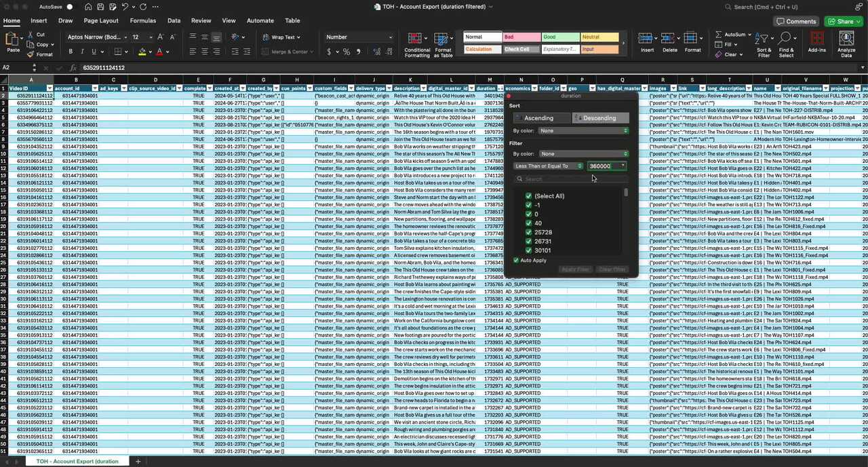Screen dimensions: 868x467
Task: Click the Redo icon in the title bar
Action: 143,7
